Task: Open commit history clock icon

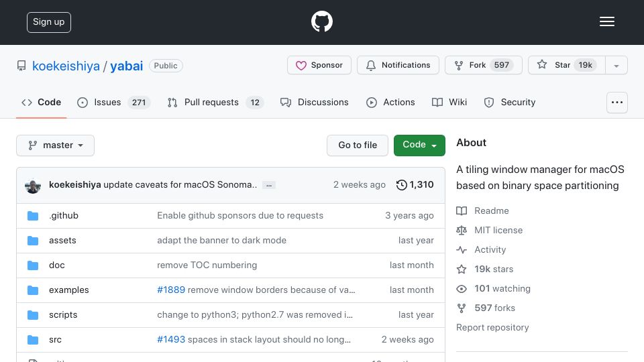Action: point(402,185)
